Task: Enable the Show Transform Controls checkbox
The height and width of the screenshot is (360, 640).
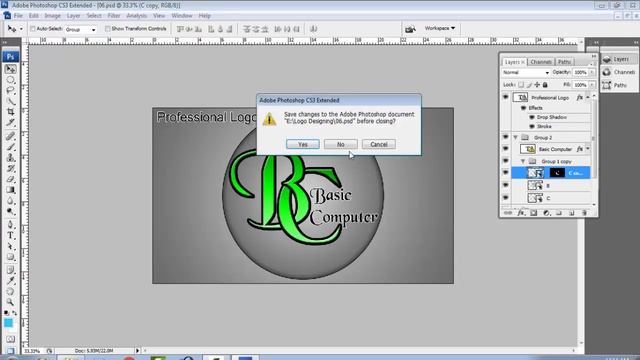Action: pyautogui.click(x=108, y=29)
